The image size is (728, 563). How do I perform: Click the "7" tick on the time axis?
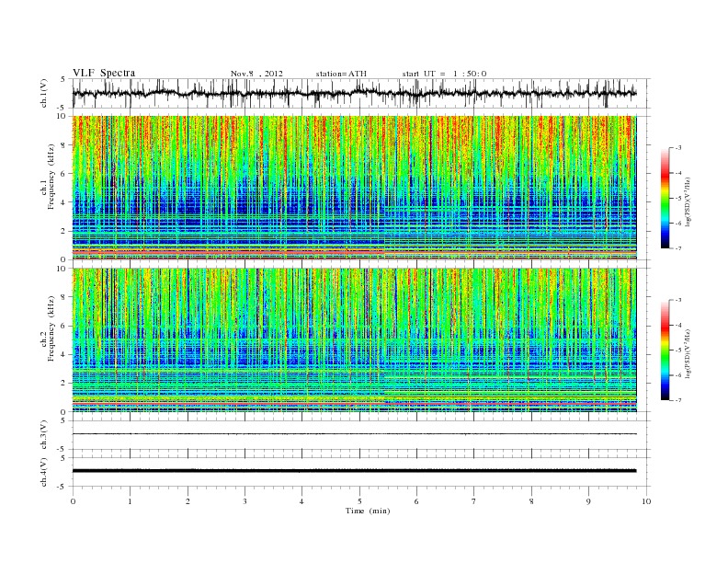point(474,501)
